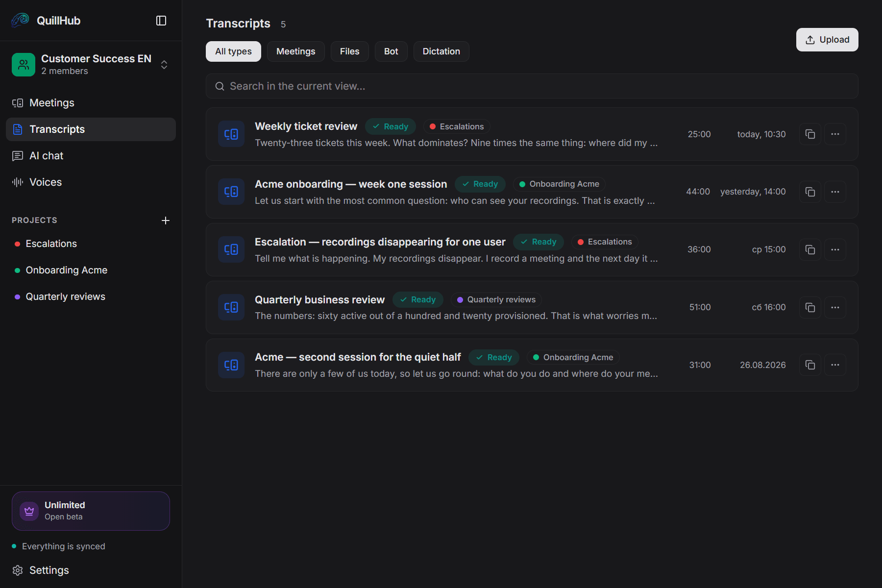This screenshot has width=882, height=588.
Task: Select the Dictation filter tab
Action: coord(441,51)
